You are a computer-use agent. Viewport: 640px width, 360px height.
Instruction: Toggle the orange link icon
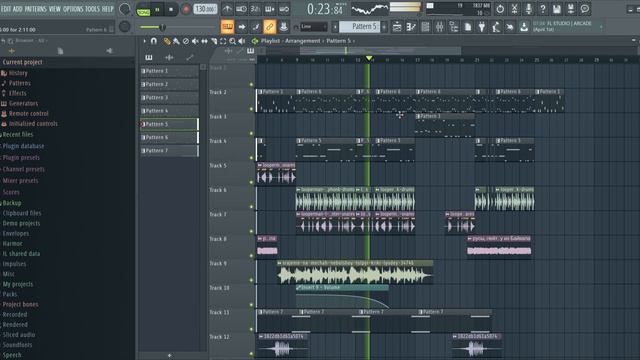point(269,27)
